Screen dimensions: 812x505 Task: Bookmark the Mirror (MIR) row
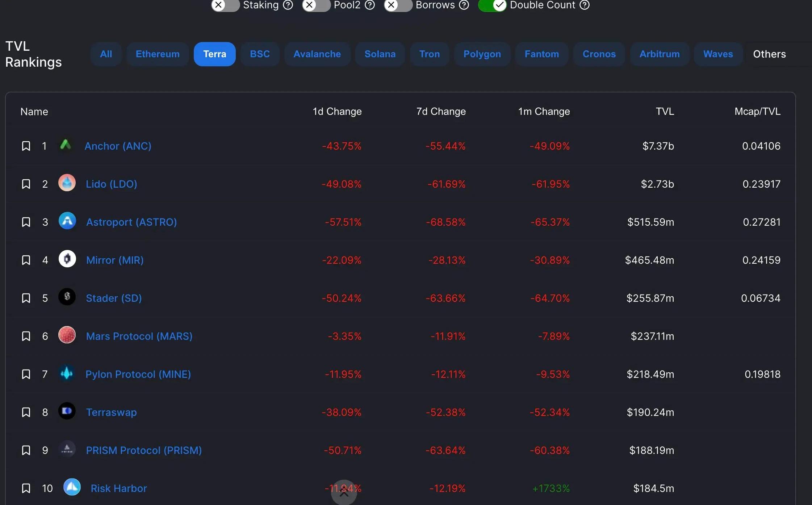click(x=26, y=260)
